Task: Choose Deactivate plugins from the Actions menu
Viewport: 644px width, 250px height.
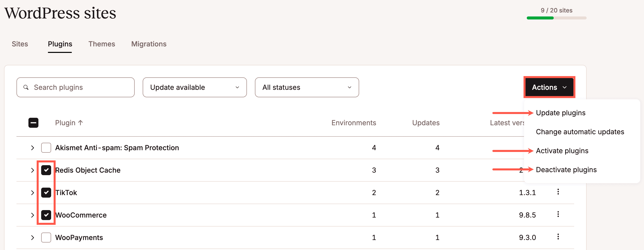Action: 566,169
